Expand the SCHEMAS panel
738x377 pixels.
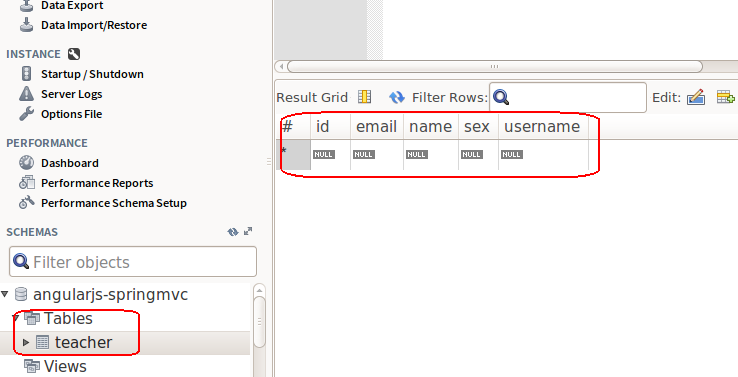[x=248, y=231]
